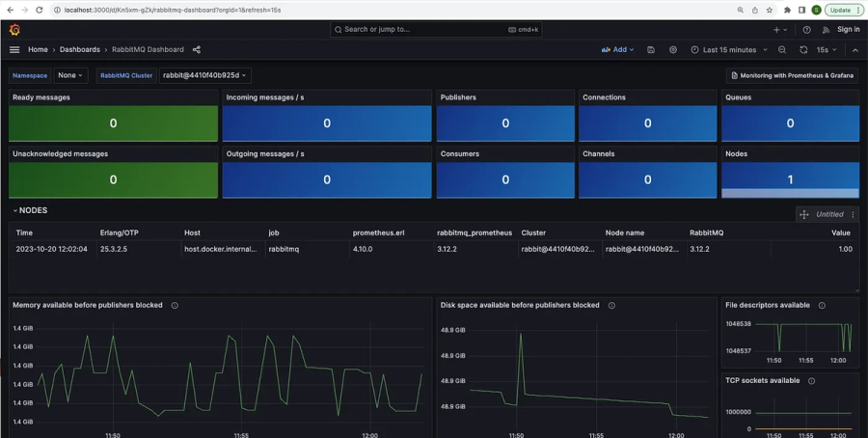
Task: Click the Unacknowledged messages panel
Action: point(114,173)
